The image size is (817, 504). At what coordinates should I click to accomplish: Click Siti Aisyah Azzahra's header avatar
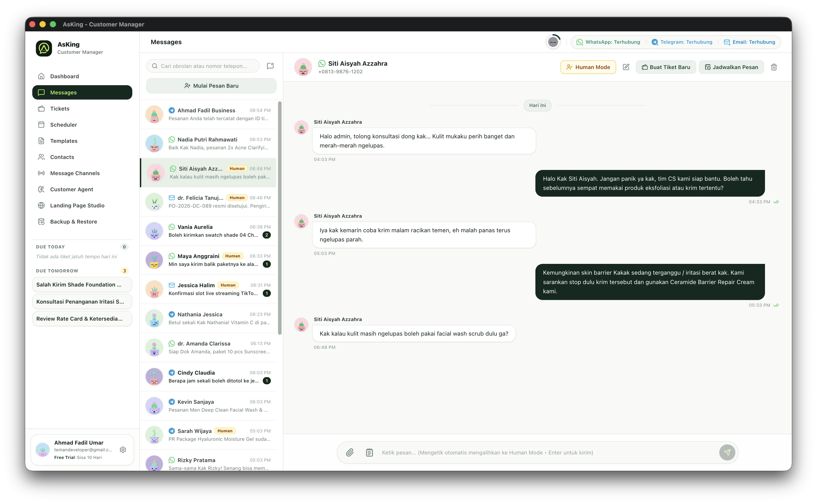point(303,67)
